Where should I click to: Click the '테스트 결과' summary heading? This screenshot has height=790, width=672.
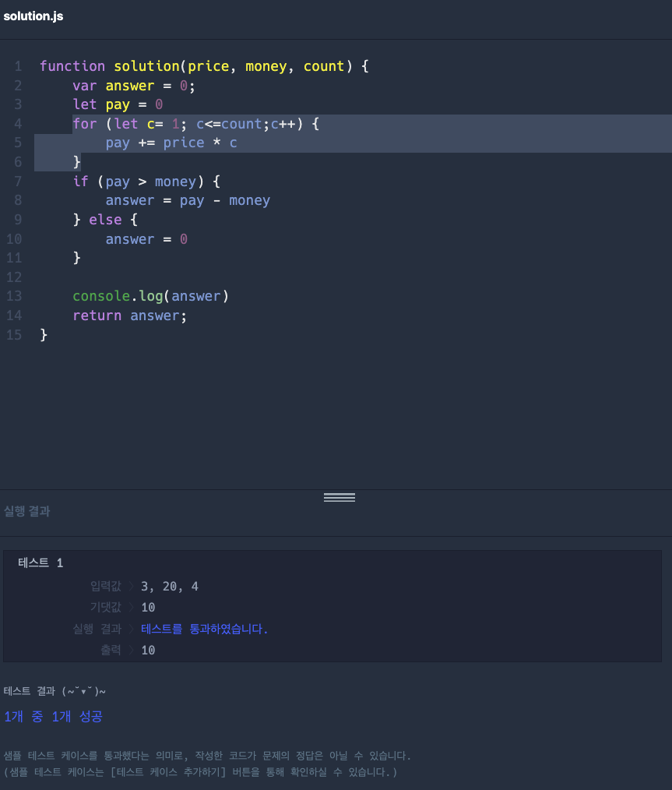55,691
